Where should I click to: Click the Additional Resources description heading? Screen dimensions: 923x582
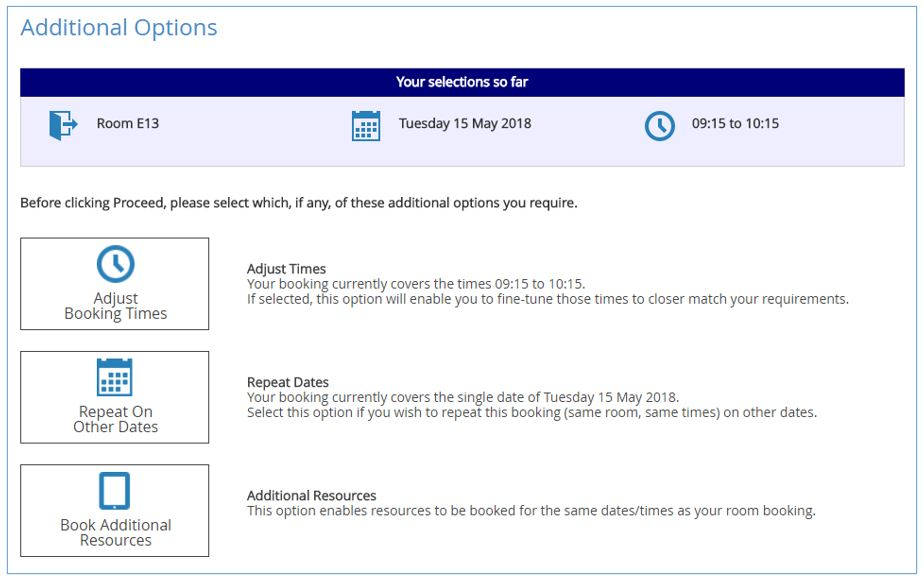[311, 495]
